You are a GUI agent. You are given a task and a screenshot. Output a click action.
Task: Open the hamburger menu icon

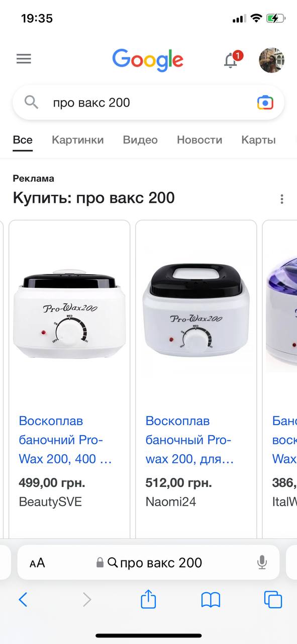click(24, 59)
